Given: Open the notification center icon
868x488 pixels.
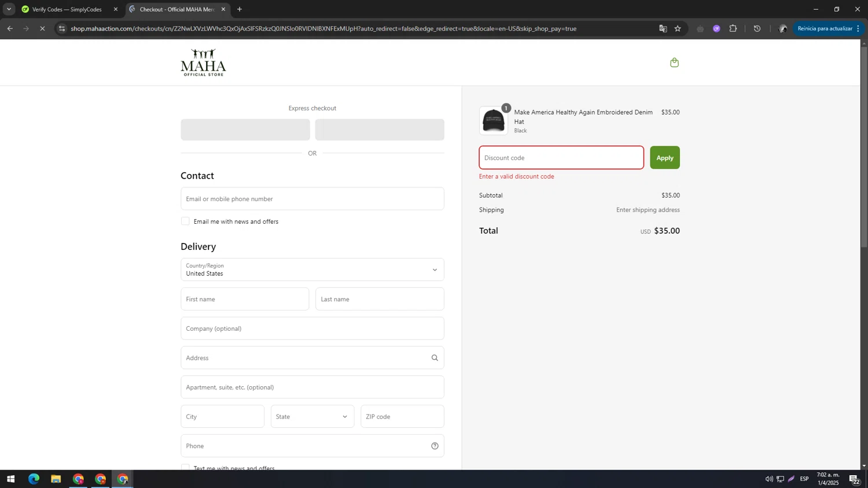Looking at the screenshot, I should click(854, 479).
